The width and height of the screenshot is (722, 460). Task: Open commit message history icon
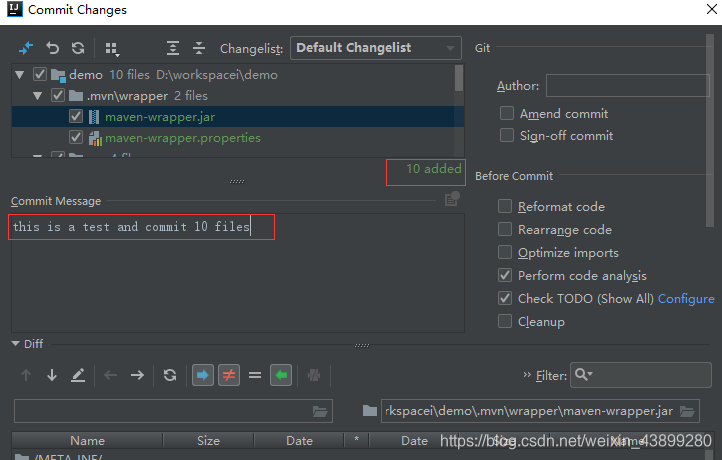click(452, 199)
